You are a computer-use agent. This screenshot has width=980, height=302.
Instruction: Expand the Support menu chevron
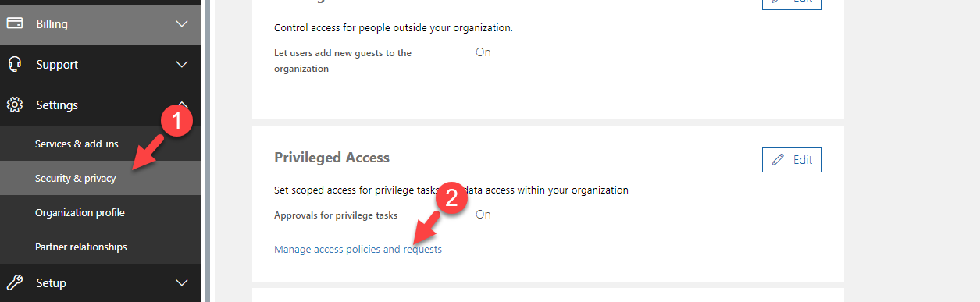coord(182,65)
